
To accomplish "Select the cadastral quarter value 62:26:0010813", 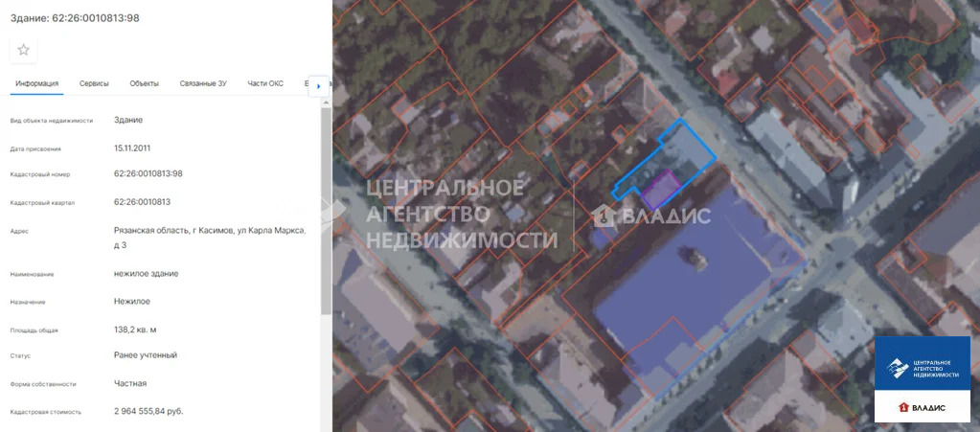I will [x=143, y=202].
